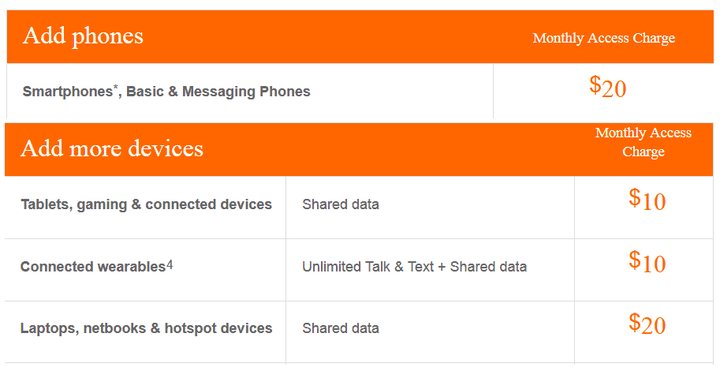This screenshot has width=720, height=367.
Task: Click the Add more devices header
Action: [x=112, y=149]
